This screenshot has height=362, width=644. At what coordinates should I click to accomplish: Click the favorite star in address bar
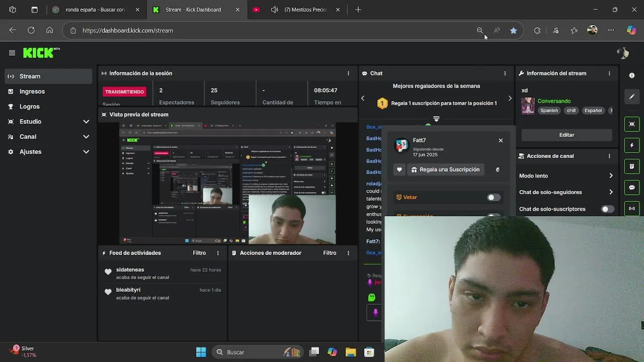click(513, 31)
